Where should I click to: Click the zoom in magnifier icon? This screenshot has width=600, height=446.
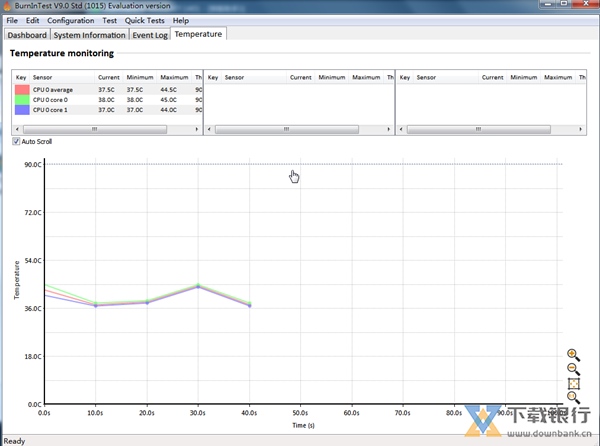pos(573,355)
